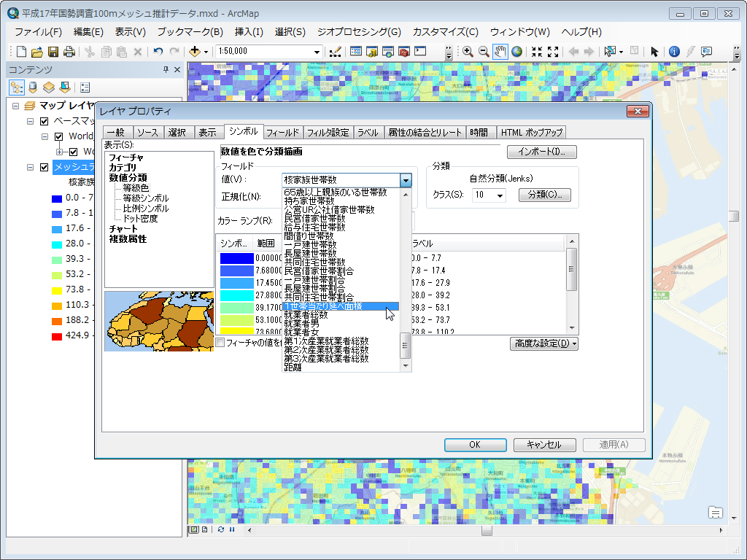Click the 分類(C)... button
747x560 pixels.
pos(545,195)
